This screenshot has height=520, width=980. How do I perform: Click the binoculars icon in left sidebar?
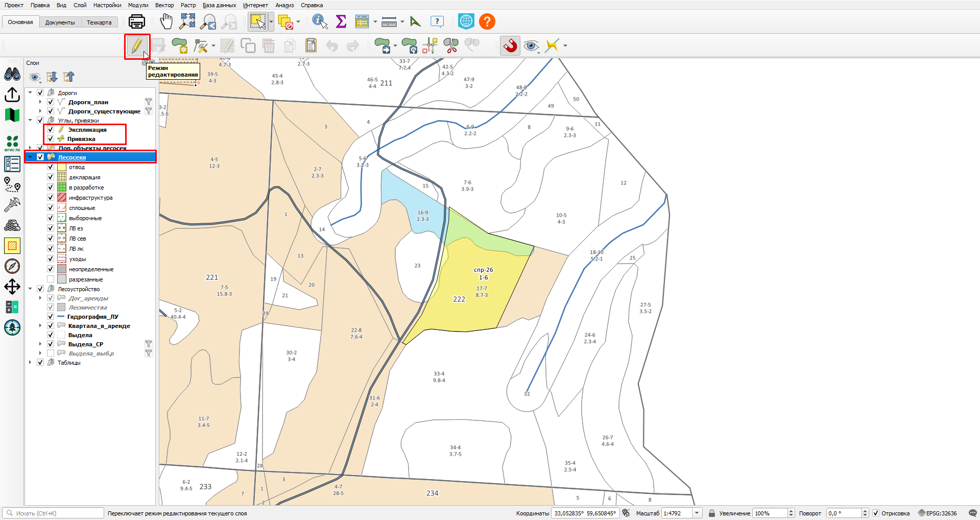12,75
